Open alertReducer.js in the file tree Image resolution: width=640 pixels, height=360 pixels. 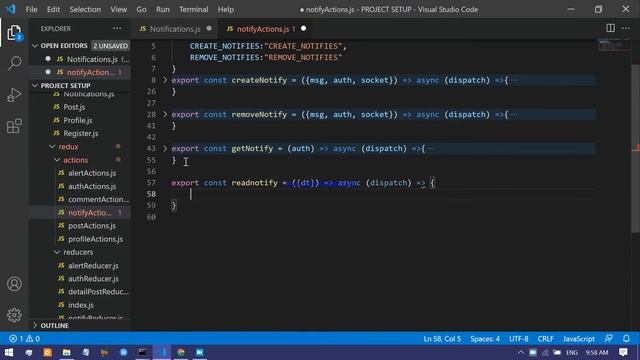93,265
